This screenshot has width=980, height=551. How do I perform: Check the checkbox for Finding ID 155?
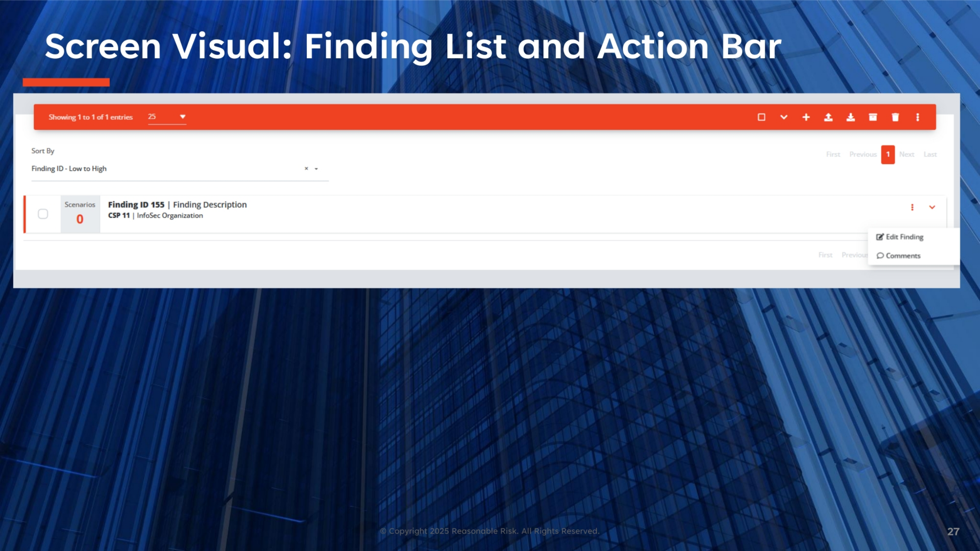[43, 214]
